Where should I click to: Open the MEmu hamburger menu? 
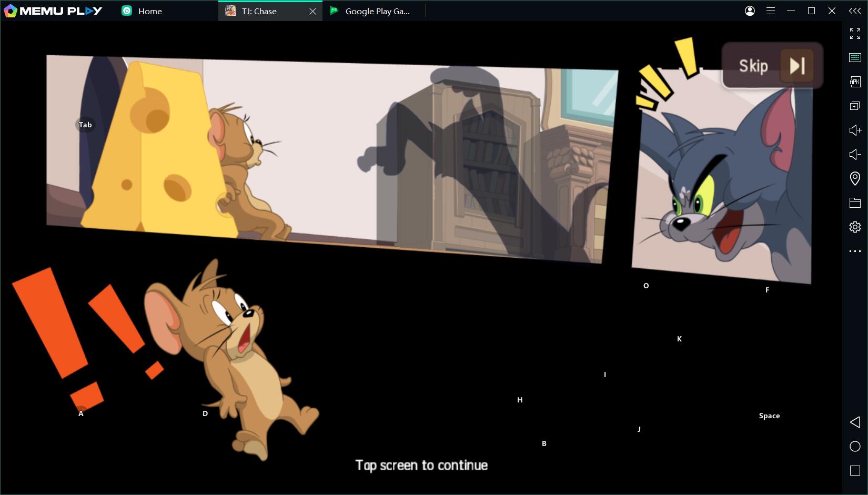click(771, 11)
